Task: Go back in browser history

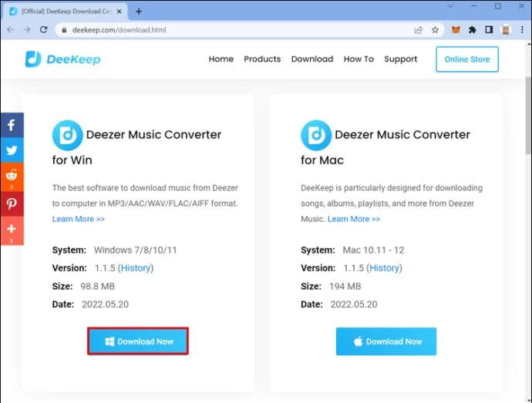Action: (x=11, y=30)
